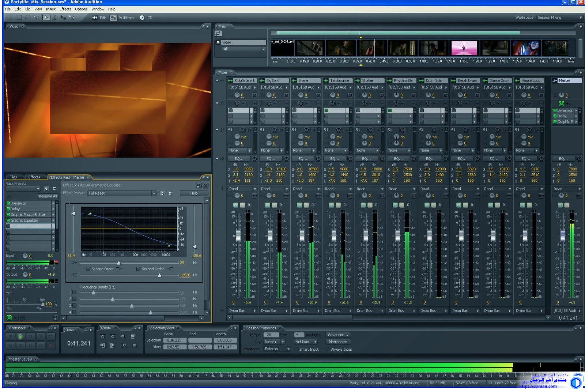Enable frequency band 1 checkbox
The width and height of the screenshot is (585, 392).
point(74,292)
